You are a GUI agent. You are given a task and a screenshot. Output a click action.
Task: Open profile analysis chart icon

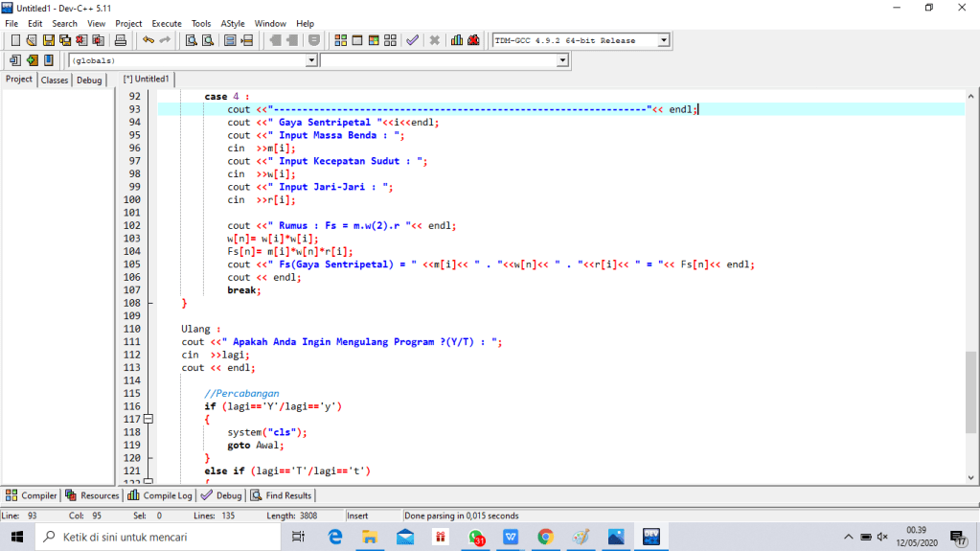(x=457, y=40)
